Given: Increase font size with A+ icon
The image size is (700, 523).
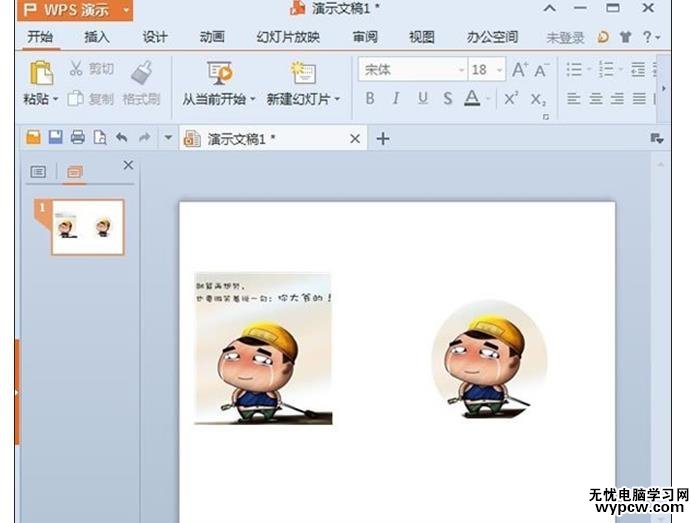Looking at the screenshot, I should point(520,70).
